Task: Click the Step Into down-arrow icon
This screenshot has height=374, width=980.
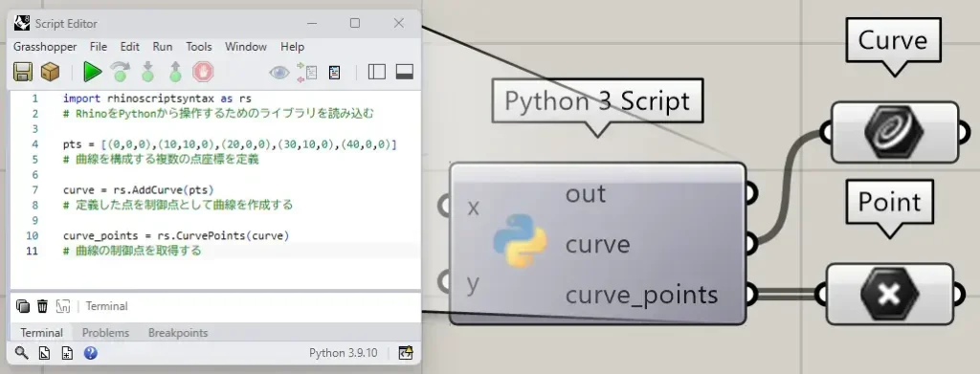Action: (147, 72)
